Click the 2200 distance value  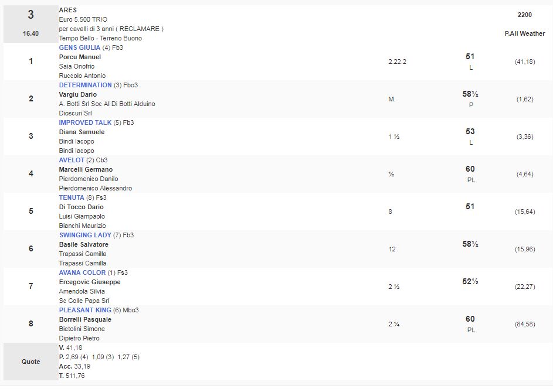click(525, 15)
